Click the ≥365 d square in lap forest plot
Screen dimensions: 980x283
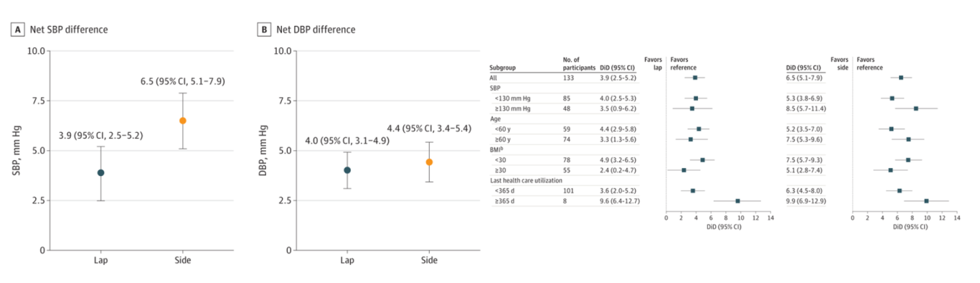[738, 201]
